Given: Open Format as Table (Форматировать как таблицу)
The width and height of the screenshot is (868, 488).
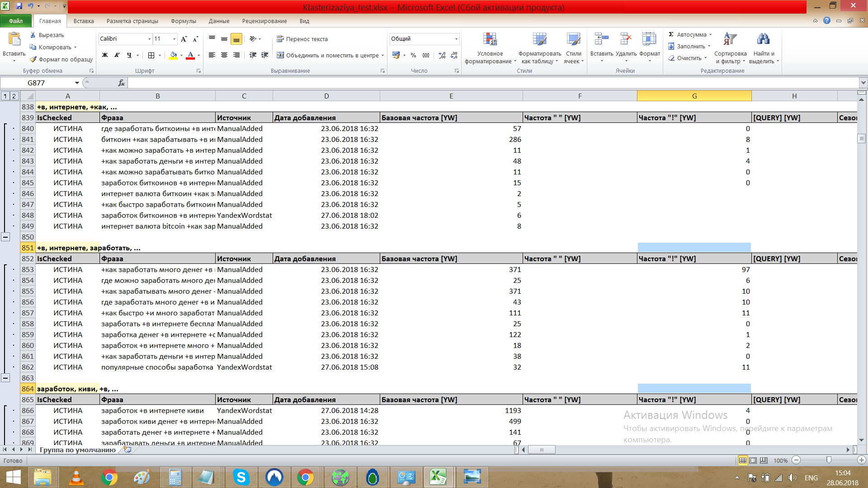Looking at the screenshot, I should [540, 48].
